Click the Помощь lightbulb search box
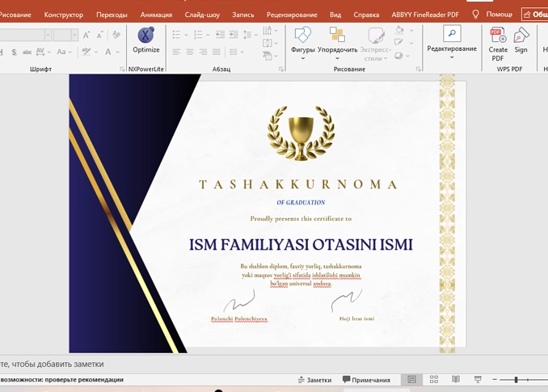This screenshot has width=548, height=392. pos(492,15)
